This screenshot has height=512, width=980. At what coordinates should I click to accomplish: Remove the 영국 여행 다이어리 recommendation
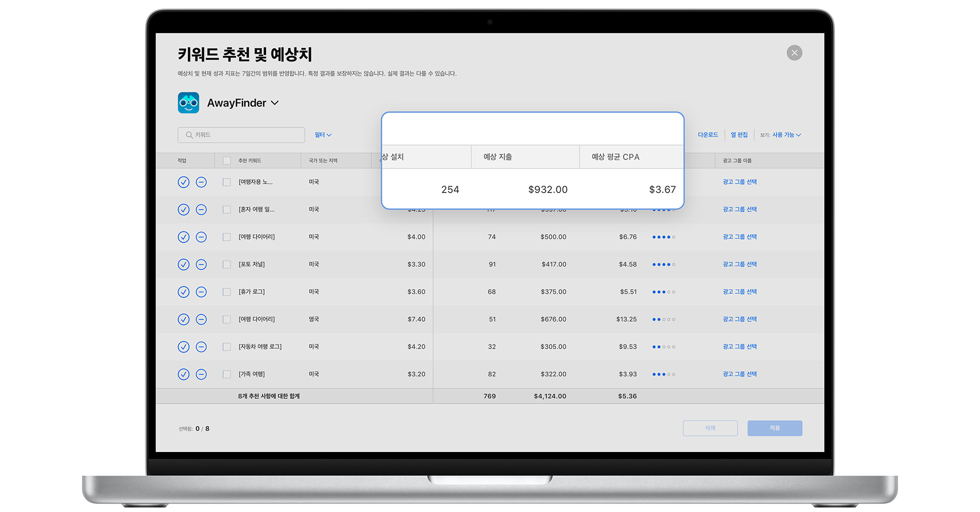click(201, 319)
